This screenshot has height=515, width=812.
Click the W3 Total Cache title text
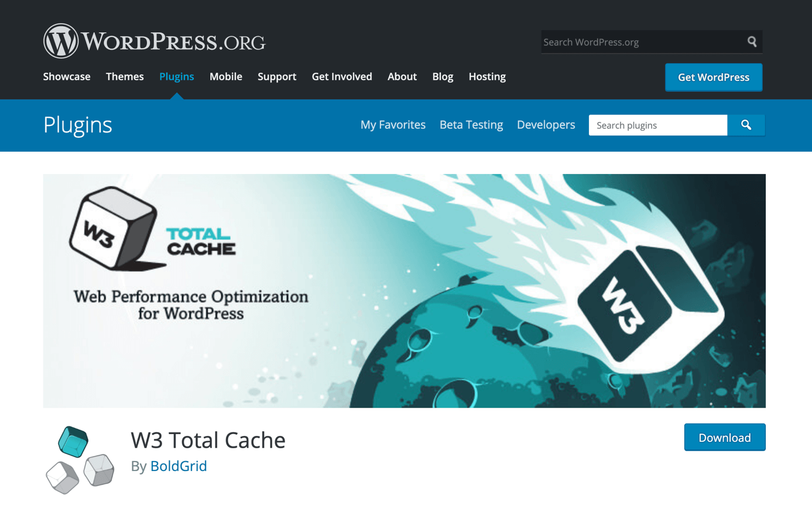[208, 440]
